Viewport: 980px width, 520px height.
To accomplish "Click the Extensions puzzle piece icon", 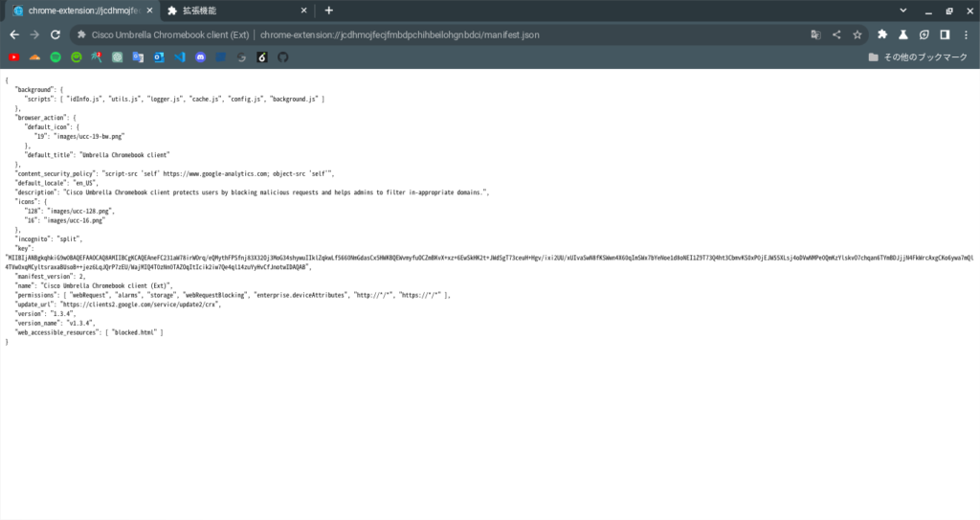I will [x=882, y=34].
